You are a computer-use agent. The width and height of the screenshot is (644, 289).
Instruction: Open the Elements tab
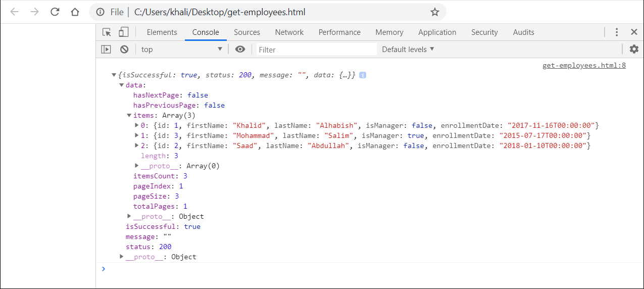[x=162, y=32]
